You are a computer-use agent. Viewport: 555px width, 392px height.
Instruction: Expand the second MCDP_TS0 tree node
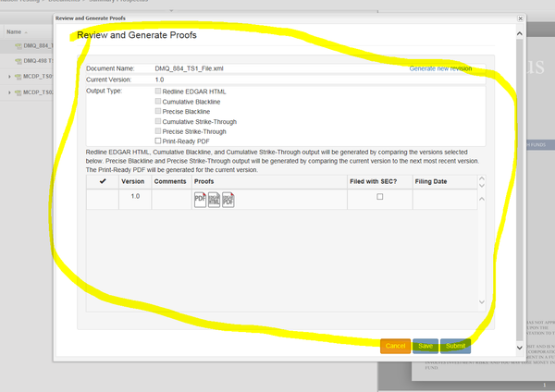(x=9, y=92)
